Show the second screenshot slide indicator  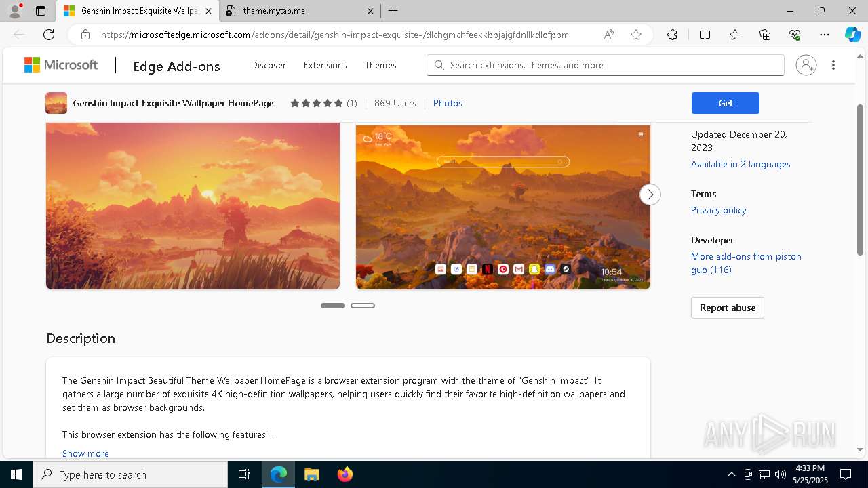(x=363, y=306)
